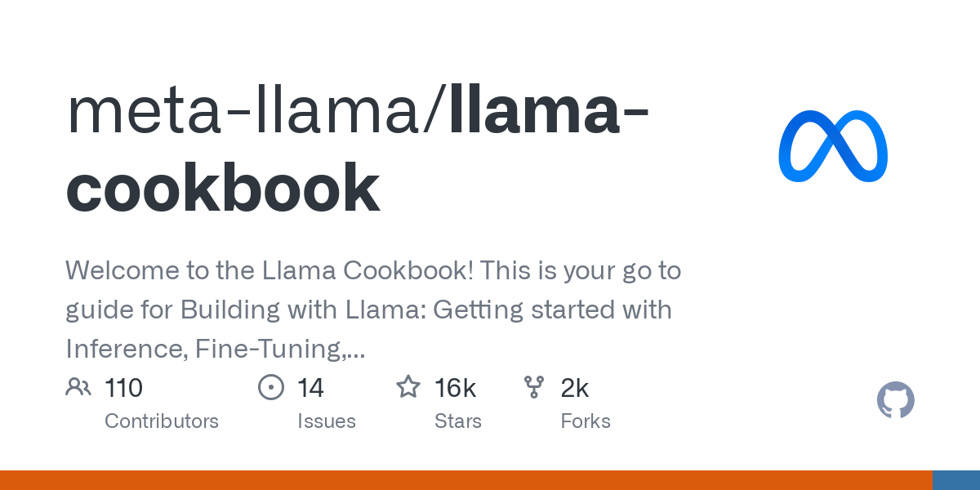The height and width of the screenshot is (490, 980).
Task: Click the Contributors label
Action: (162, 421)
